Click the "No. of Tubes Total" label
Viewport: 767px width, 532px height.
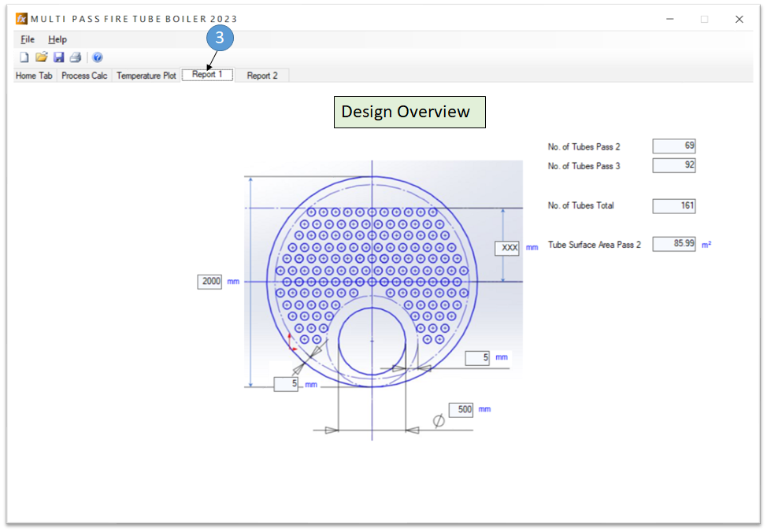[x=580, y=206]
